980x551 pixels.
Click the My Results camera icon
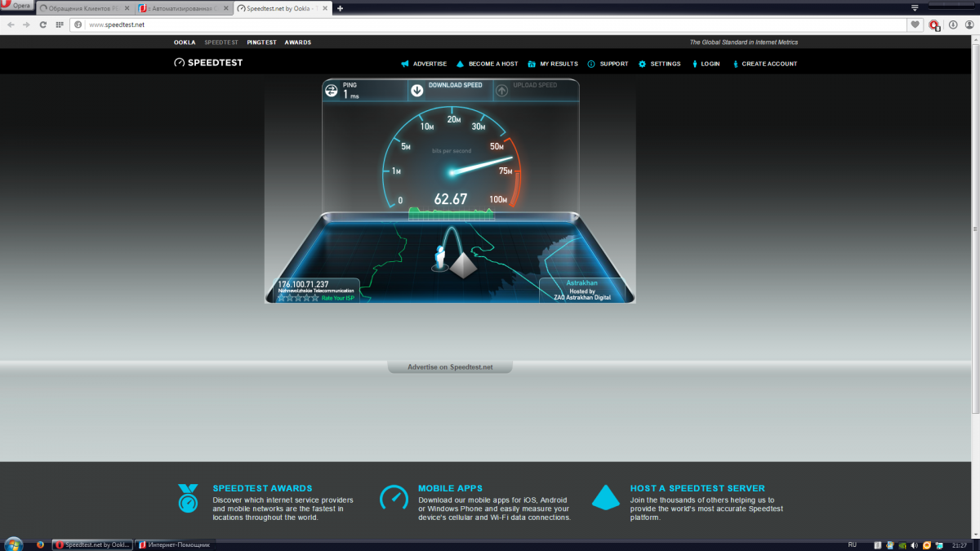point(532,64)
